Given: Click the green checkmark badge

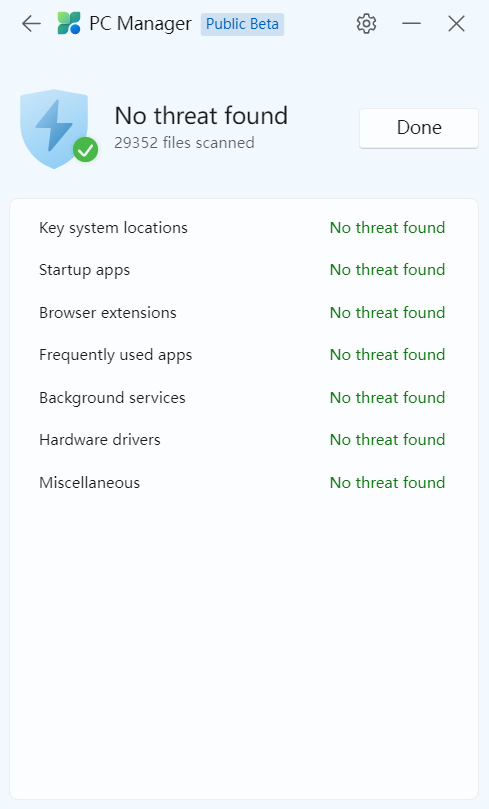Looking at the screenshot, I should 86,150.
